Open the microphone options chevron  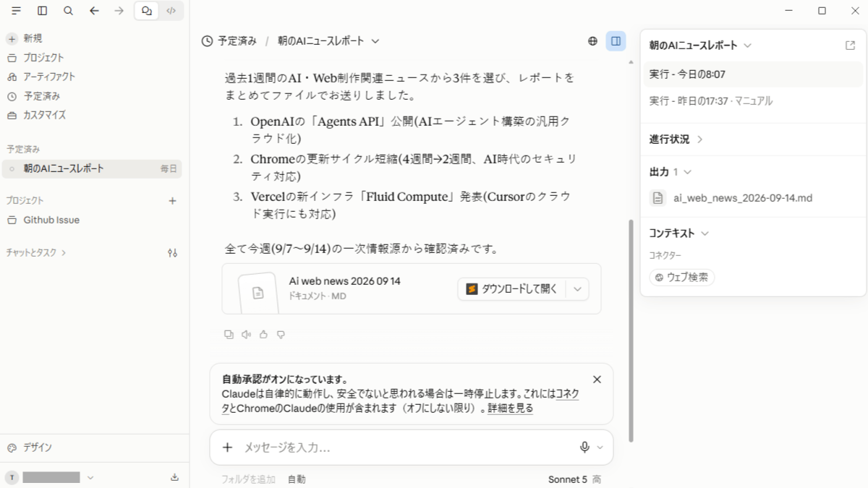tap(600, 448)
